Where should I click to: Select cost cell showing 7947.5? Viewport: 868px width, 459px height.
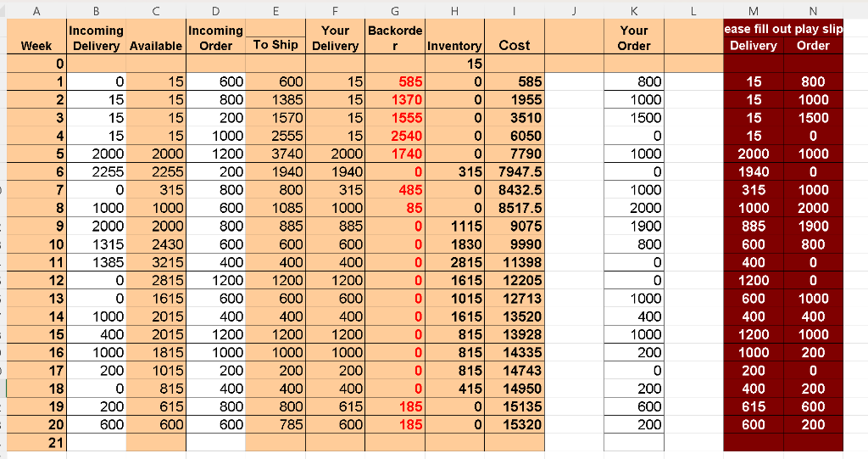(515, 172)
